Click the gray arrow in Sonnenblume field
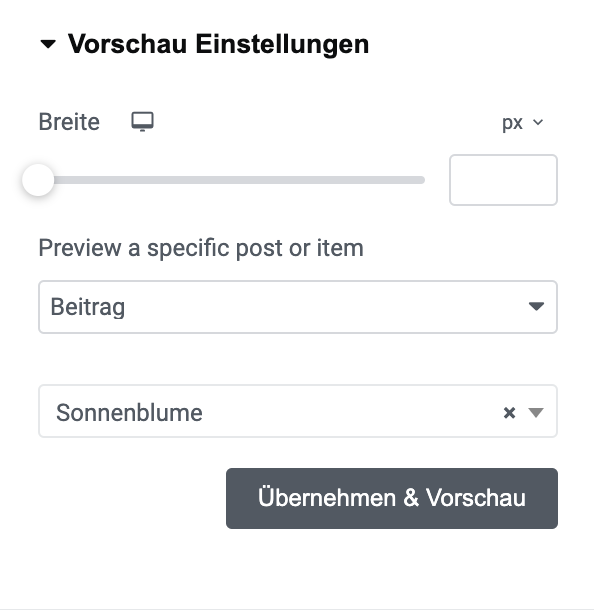594x610 pixels. 536,412
